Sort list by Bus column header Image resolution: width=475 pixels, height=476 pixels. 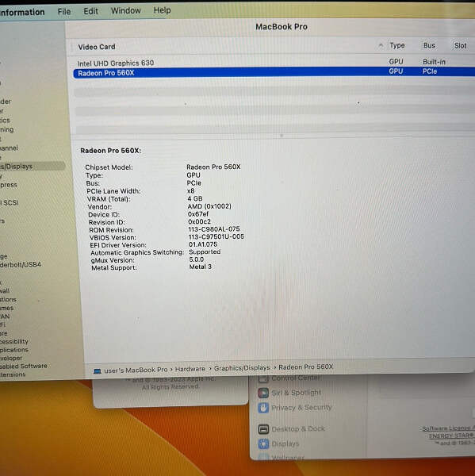click(429, 45)
